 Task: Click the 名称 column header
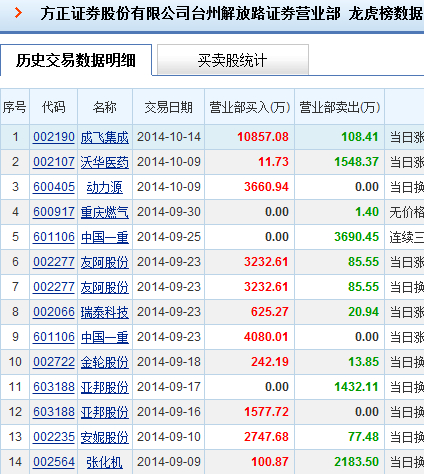tap(105, 107)
